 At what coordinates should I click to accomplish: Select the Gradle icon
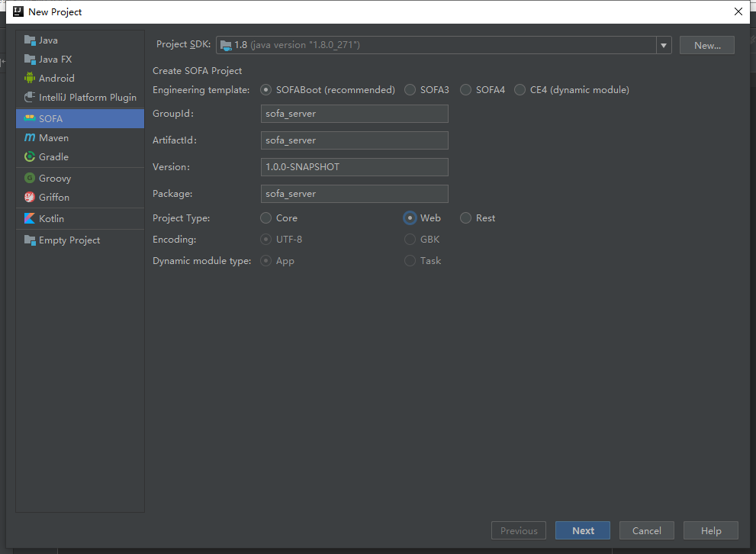(x=30, y=156)
